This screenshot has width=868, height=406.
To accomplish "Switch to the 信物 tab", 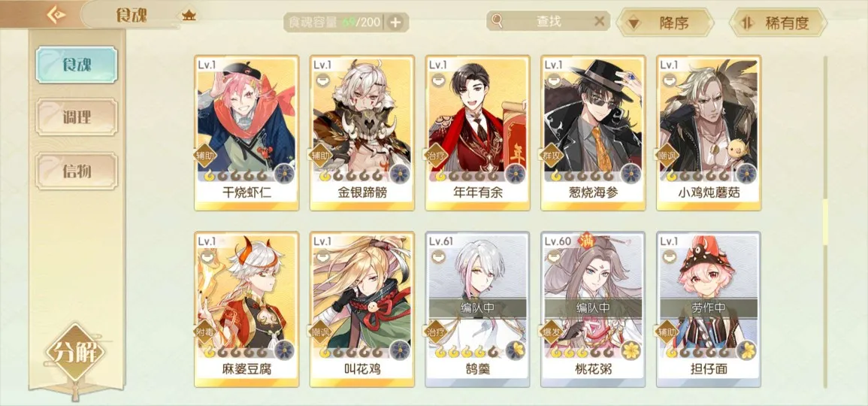I will click(77, 171).
